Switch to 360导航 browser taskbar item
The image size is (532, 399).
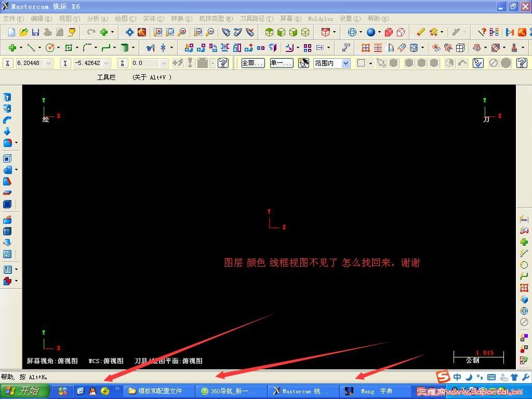point(230,391)
